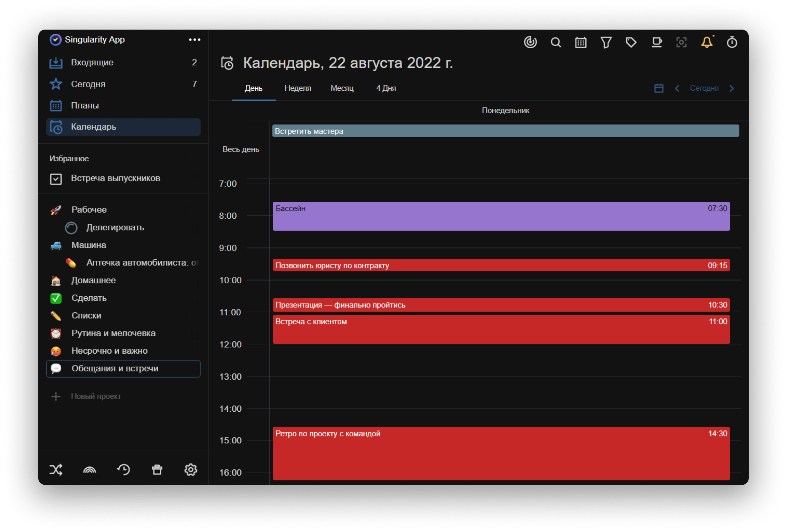Screen dimensions: 787x532
Task: Click the Весь день label
Action: click(241, 150)
